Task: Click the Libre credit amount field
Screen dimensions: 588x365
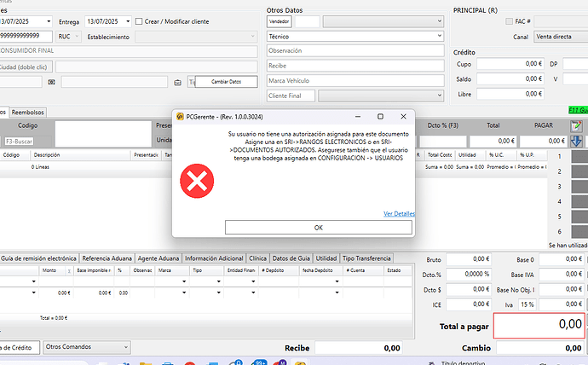Action: coord(510,94)
